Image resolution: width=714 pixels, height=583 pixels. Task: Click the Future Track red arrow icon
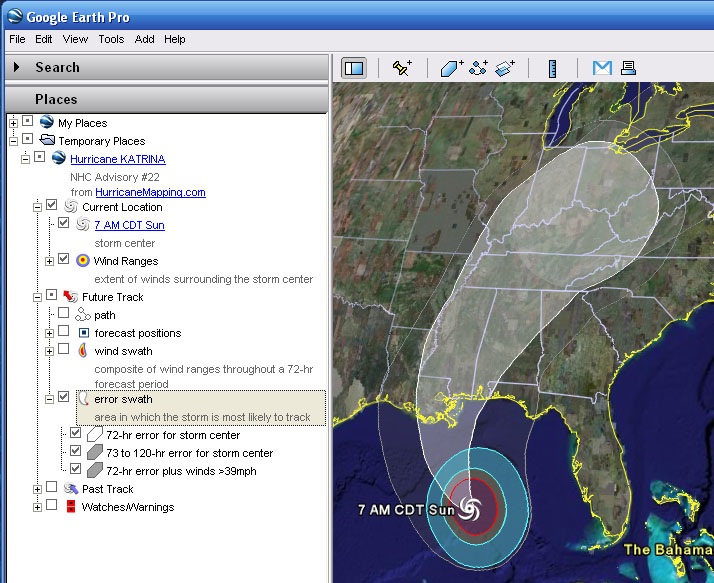pos(71,297)
